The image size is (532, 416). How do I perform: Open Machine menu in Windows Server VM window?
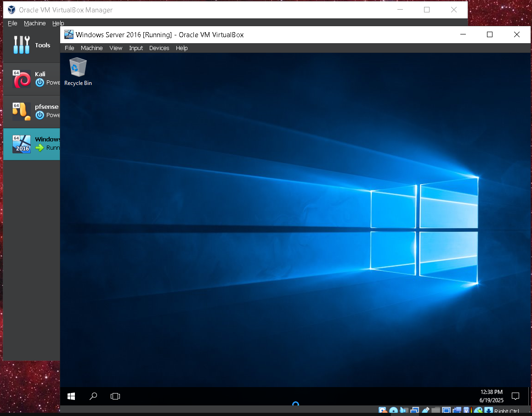[x=91, y=48]
